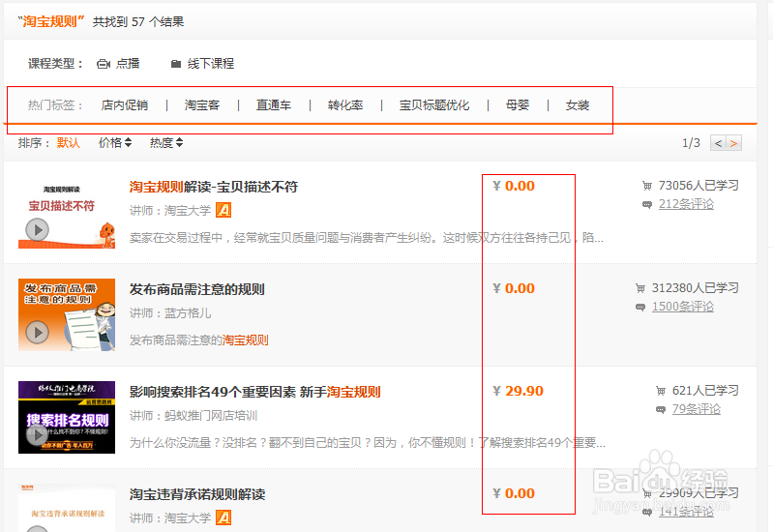Open the 直通车 hot tag
The image size is (773, 532).
(x=274, y=105)
